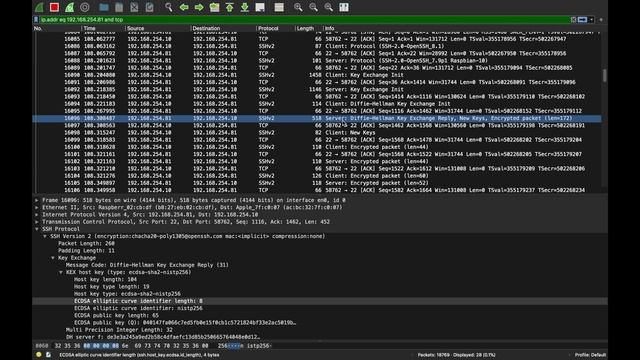Select the Host key length: 104 field
The height and width of the screenshot is (360, 640).
point(105,280)
